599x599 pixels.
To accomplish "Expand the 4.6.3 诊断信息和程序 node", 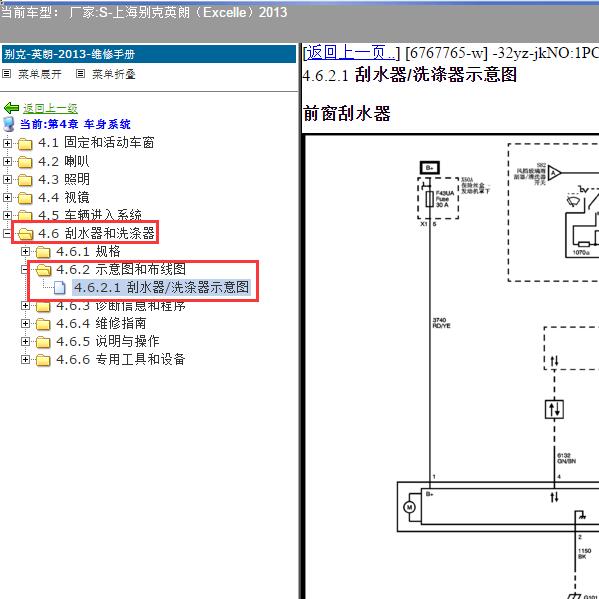I will [25, 306].
